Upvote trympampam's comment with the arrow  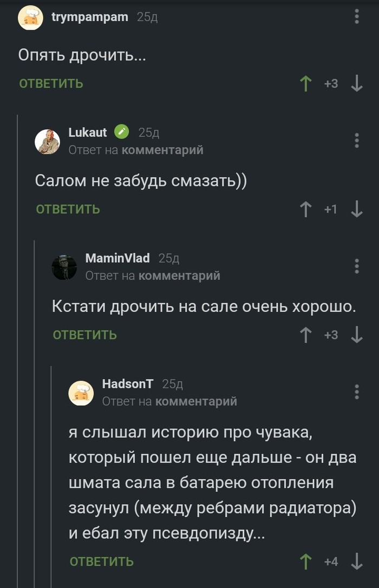point(306,84)
